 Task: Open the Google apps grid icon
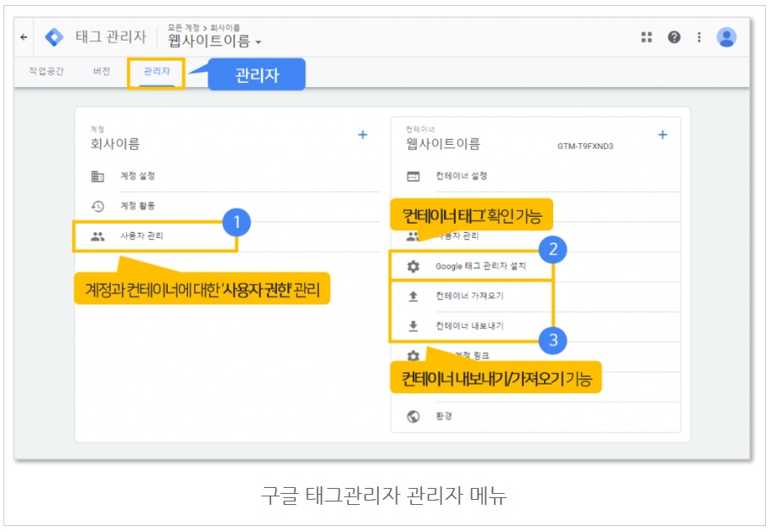tap(646, 37)
